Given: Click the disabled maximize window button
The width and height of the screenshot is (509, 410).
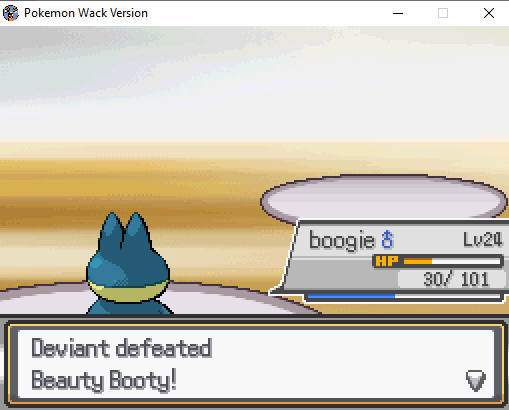Looking at the screenshot, I should 443,13.
